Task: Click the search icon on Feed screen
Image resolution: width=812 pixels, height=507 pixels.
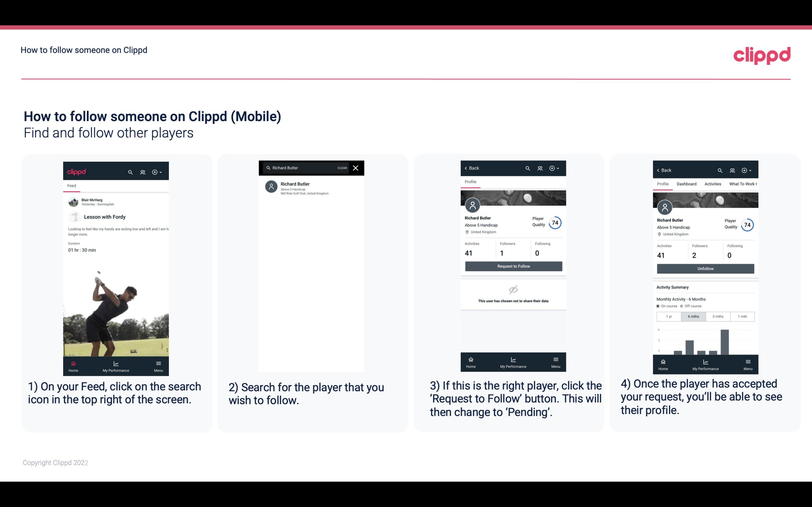Action: pos(130,172)
